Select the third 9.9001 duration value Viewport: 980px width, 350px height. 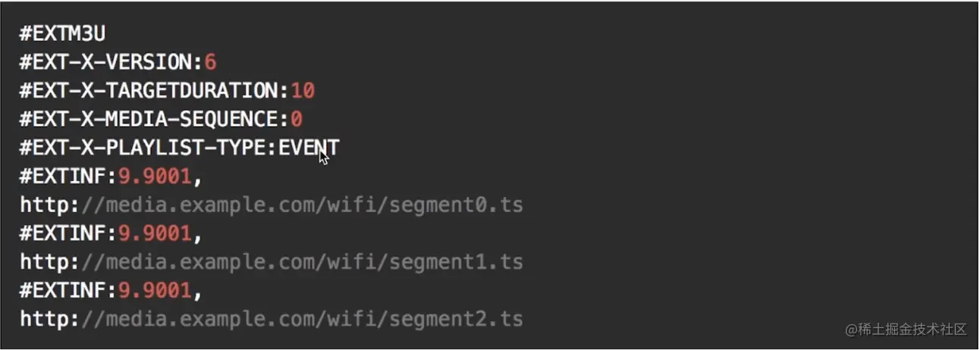point(155,289)
